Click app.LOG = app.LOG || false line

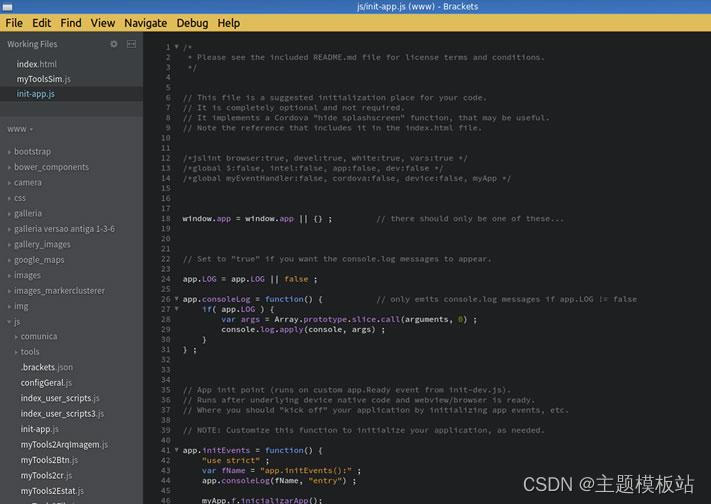(x=250, y=279)
